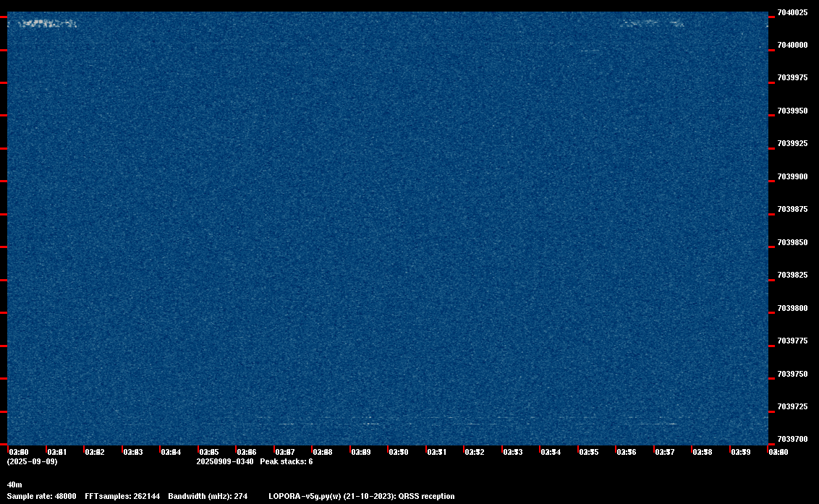The width and height of the screenshot is (819, 504).
Task: Select the 03:54 time marker
Action: point(551,452)
